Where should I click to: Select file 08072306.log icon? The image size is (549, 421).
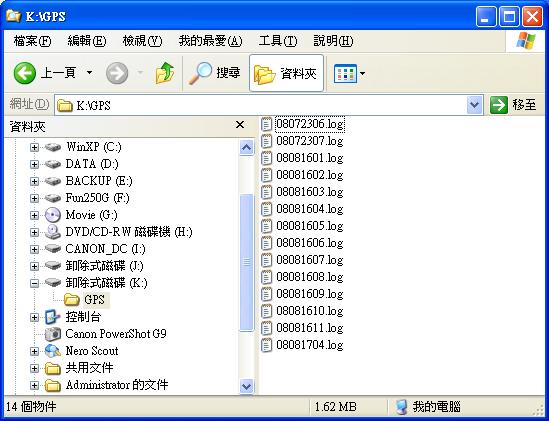tap(266, 124)
